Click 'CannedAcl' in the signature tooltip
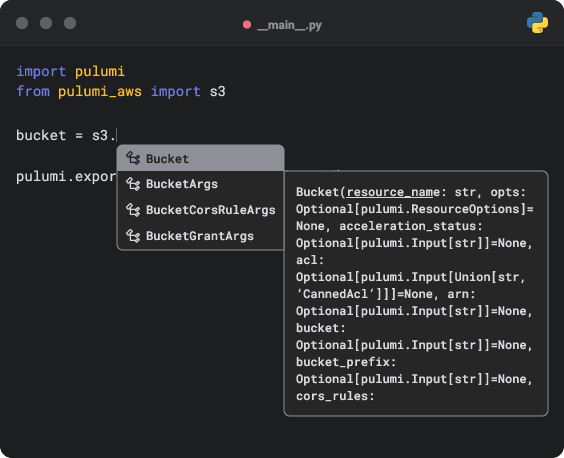The width and height of the screenshot is (564, 458). click(x=335, y=294)
